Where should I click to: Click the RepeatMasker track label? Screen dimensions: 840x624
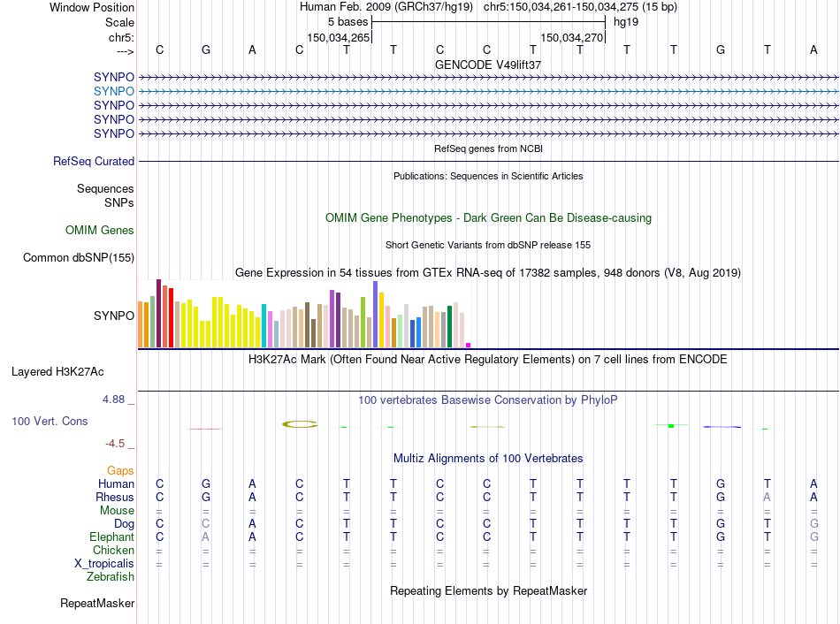97,603
